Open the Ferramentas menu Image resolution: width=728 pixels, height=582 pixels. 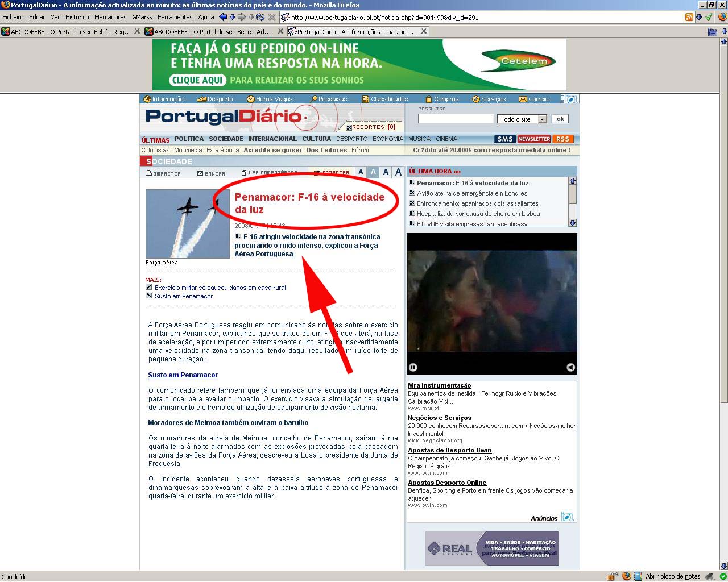click(175, 17)
